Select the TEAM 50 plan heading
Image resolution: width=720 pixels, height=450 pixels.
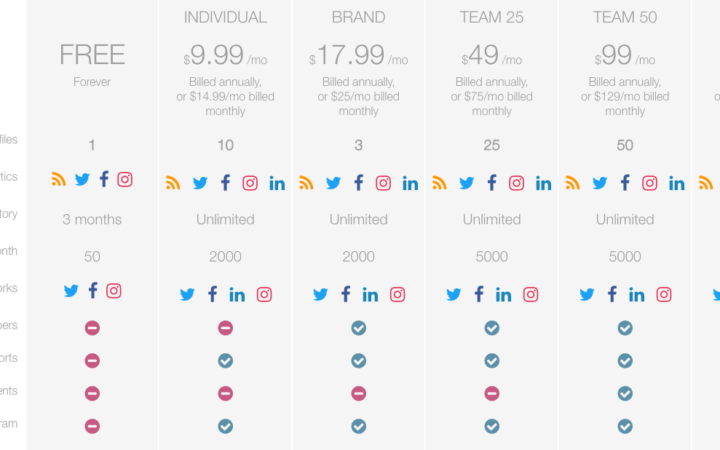625,18
